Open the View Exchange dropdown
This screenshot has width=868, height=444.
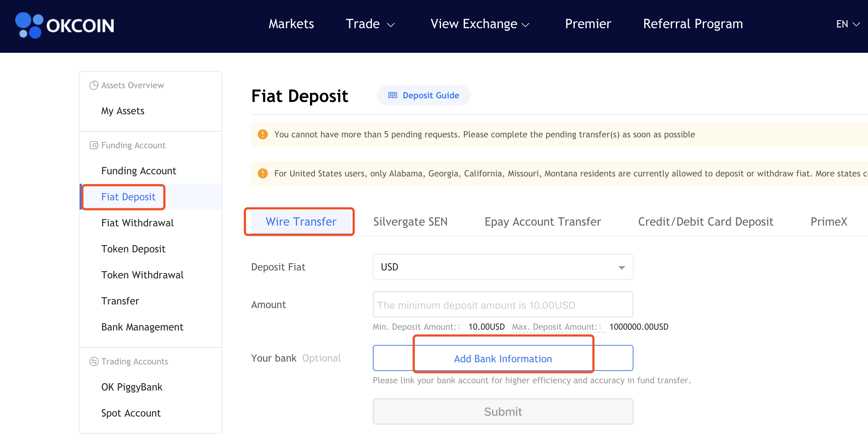(x=480, y=24)
